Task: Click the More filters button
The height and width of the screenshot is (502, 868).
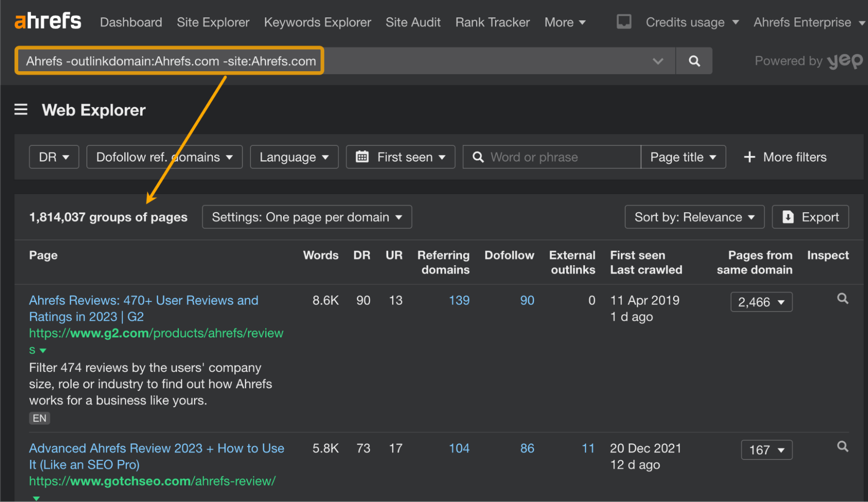Action: coord(784,157)
